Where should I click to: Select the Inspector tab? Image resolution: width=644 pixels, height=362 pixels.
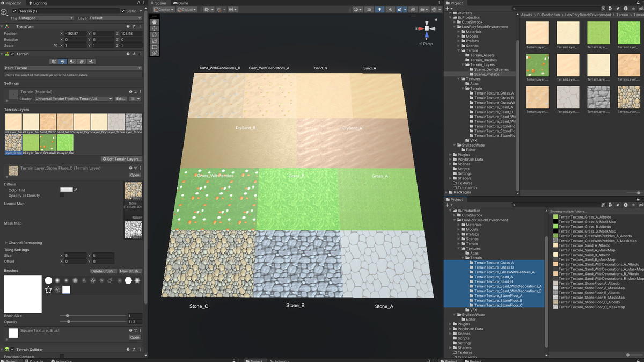pyautogui.click(x=11, y=3)
